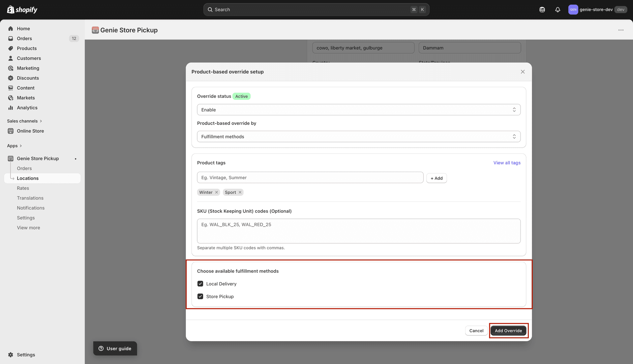Click the SKU codes text area

tap(359, 231)
